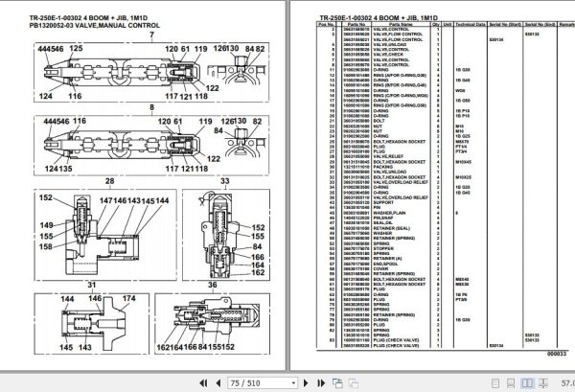Click the Parts No column header
This screenshot has height=392, width=575.
pyautogui.click(x=356, y=24)
